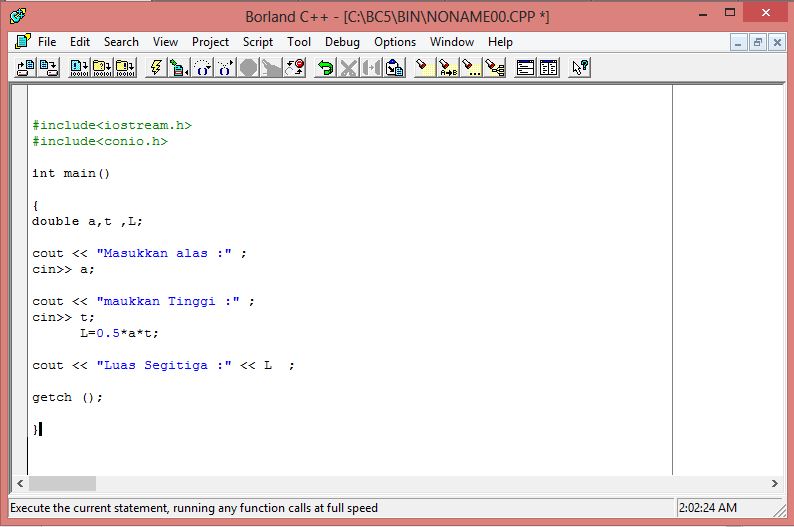This screenshot has height=527, width=794.
Task: Click the Step over debug icon
Action: click(x=202, y=67)
